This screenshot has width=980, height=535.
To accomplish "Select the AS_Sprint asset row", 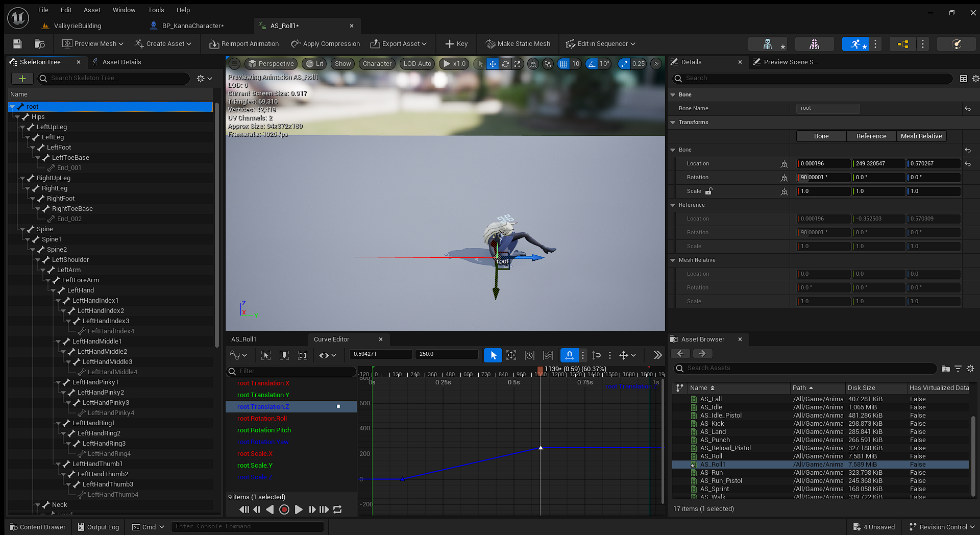I will click(x=821, y=489).
